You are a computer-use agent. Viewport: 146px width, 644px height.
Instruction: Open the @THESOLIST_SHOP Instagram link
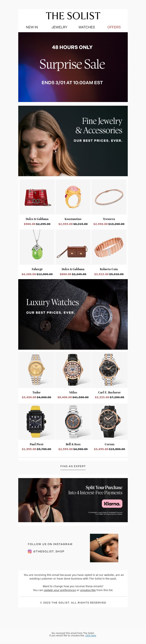click(49, 551)
